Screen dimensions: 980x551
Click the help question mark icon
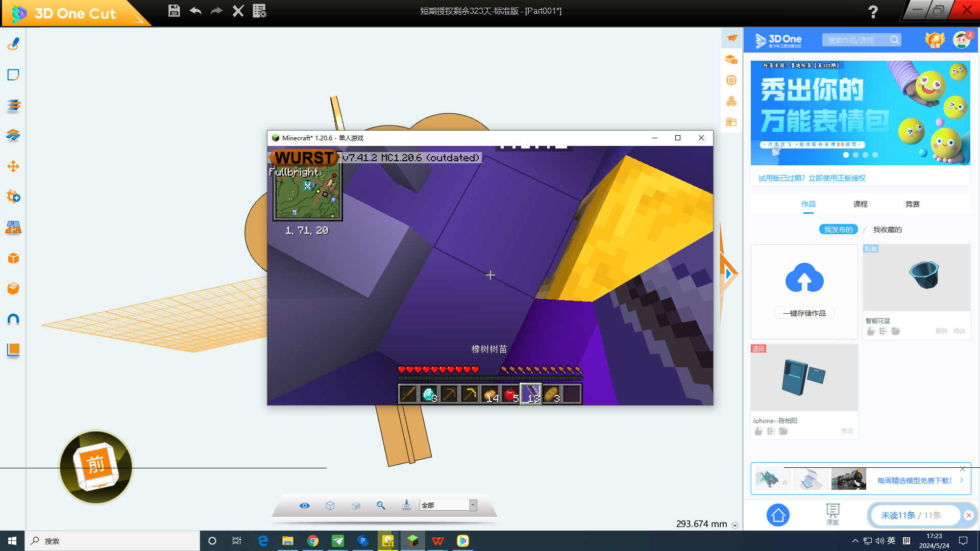[873, 12]
